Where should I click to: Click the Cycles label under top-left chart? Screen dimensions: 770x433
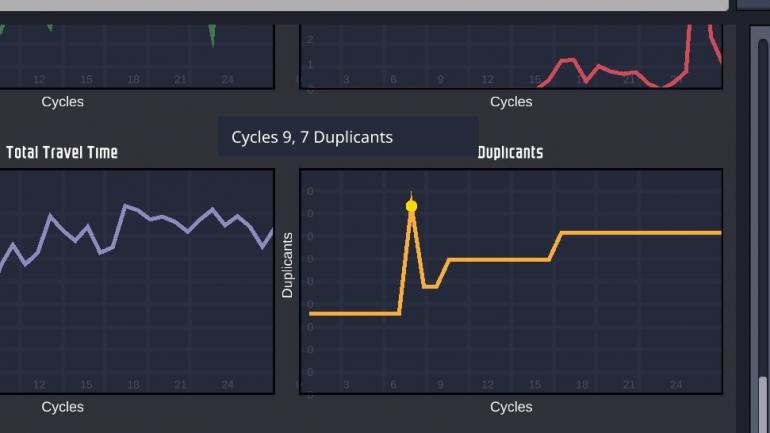tap(62, 102)
